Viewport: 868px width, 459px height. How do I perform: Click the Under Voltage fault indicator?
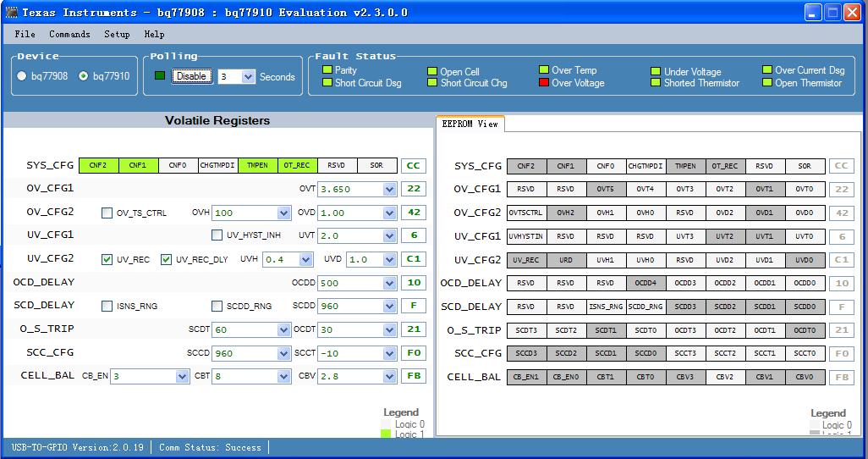tap(656, 72)
